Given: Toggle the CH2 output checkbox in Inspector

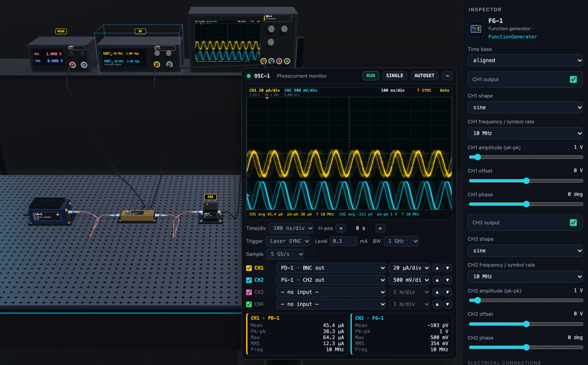Looking at the screenshot, I should 573,222.
